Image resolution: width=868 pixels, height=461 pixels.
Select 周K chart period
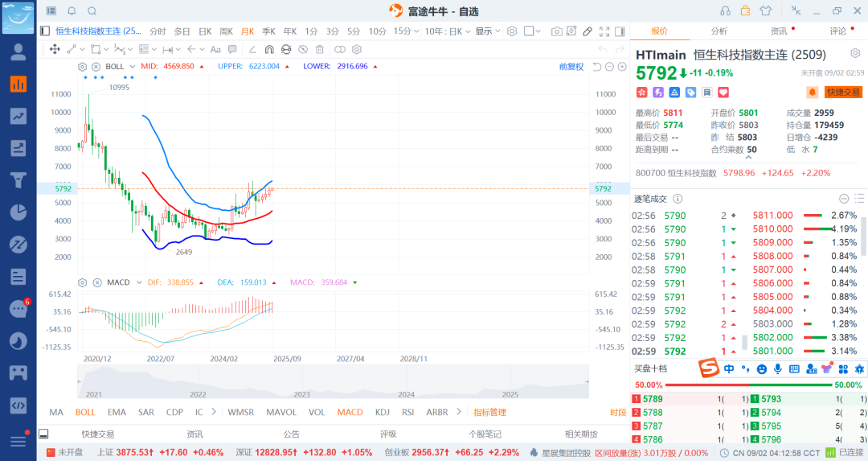click(227, 31)
